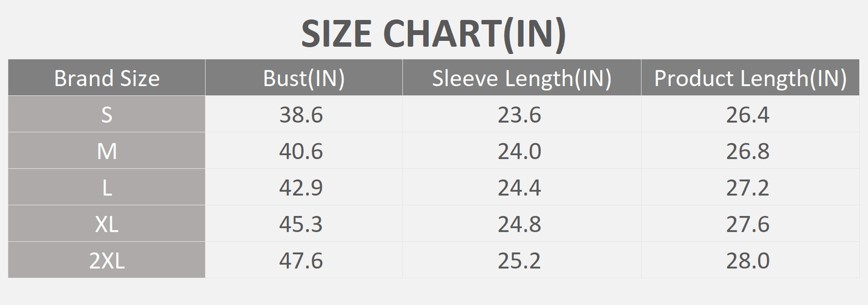Viewport: 868px width, 305px height.
Task: Select the product length value 26.4
Action: pos(748,114)
